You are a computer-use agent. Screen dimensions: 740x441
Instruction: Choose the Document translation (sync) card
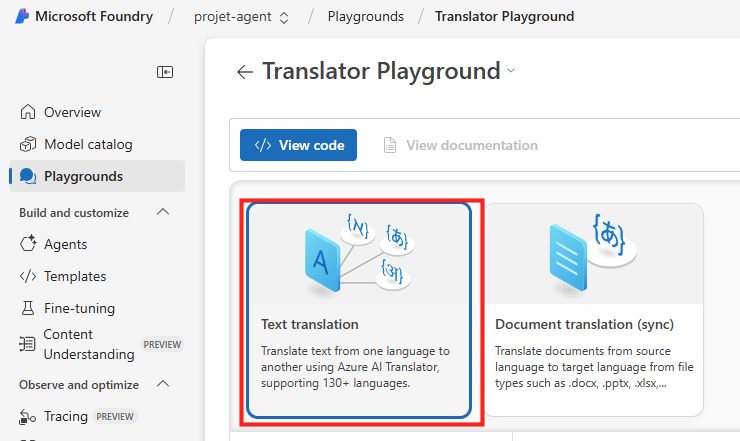(x=594, y=310)
